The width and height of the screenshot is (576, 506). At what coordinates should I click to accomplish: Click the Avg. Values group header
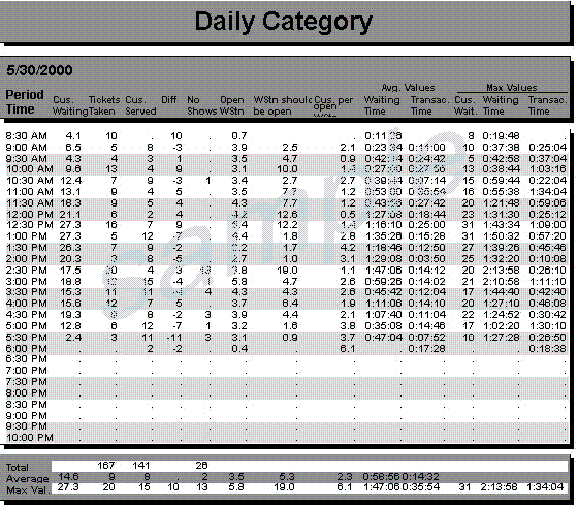(x=408, y=88)
